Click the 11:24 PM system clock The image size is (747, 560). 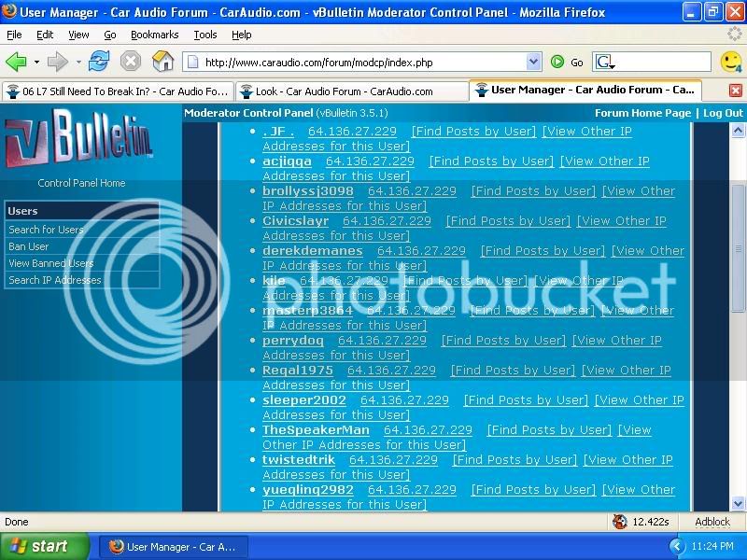tap(712, 547)
